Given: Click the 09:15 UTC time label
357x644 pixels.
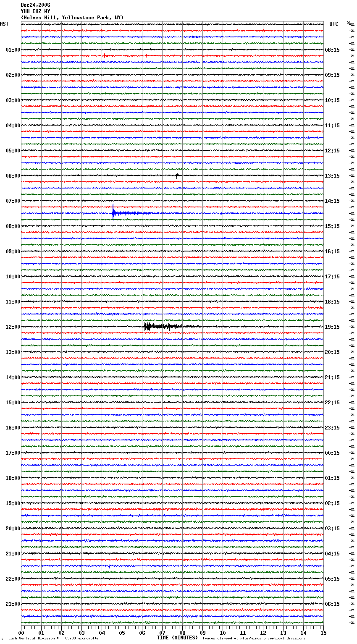Looking at the screenshot, I should 332,75.
